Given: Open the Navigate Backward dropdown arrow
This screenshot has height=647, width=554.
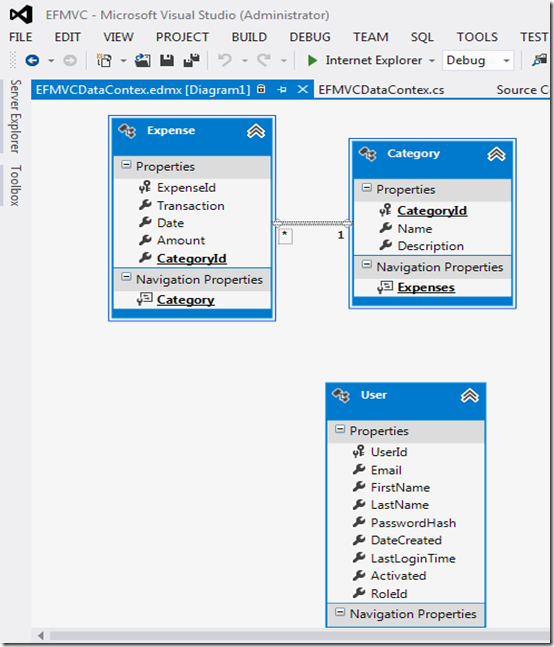Looking at the screenshot, I should pos(51,61).
